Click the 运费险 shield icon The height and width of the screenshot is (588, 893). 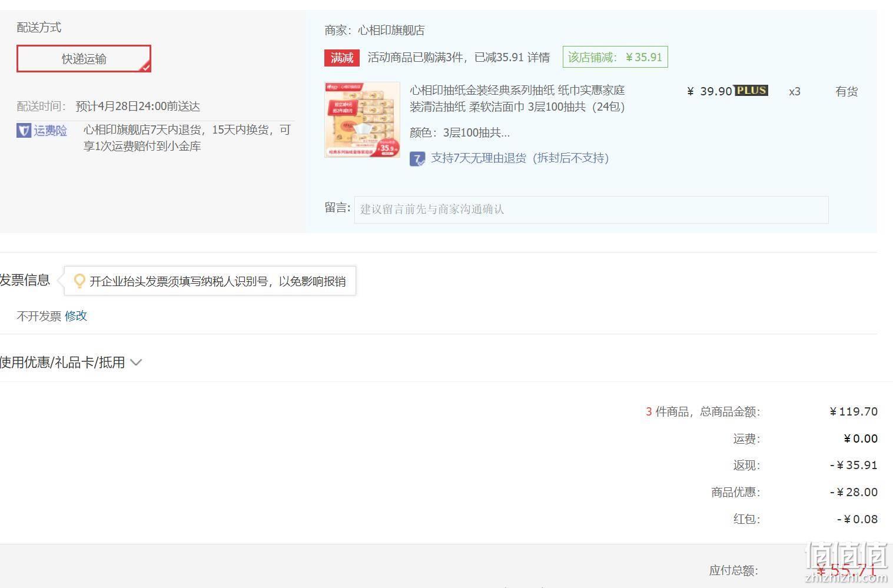(x=24, y=131)
